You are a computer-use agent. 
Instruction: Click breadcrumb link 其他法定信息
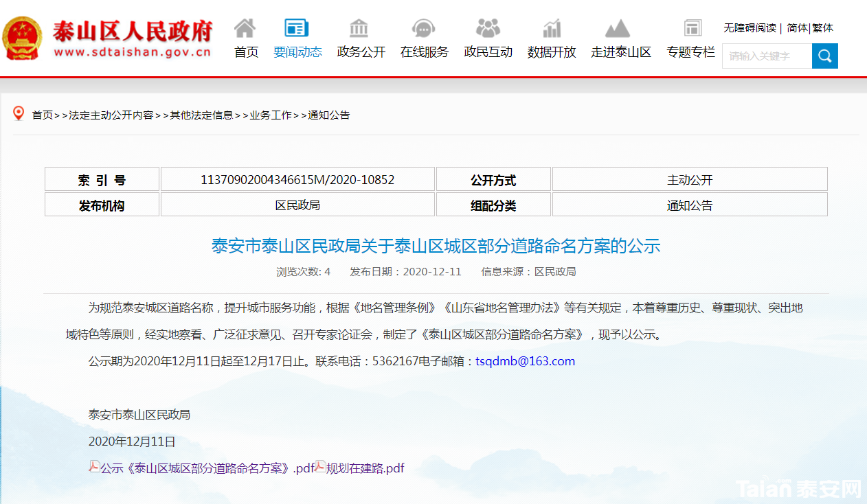tap(202, 115)
